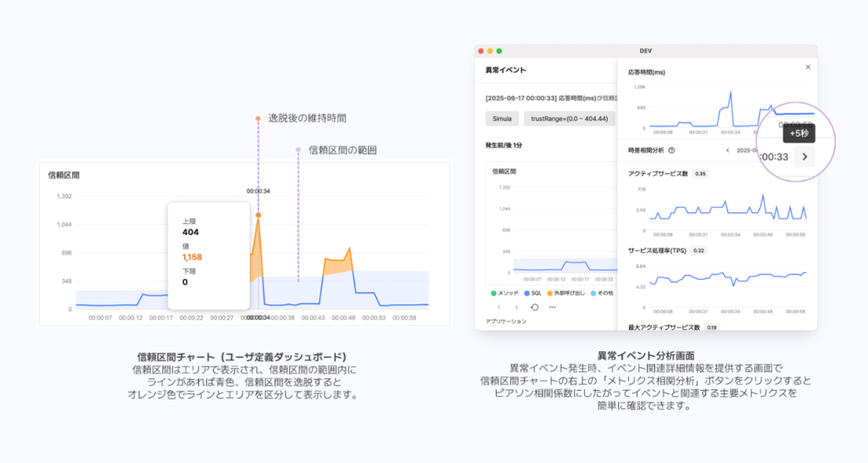The height and width of the screenshot is (463, 868).
Task: Click the trustRange=(0.0 ~ 404.44) tag
Action: (x=569, y=118)
